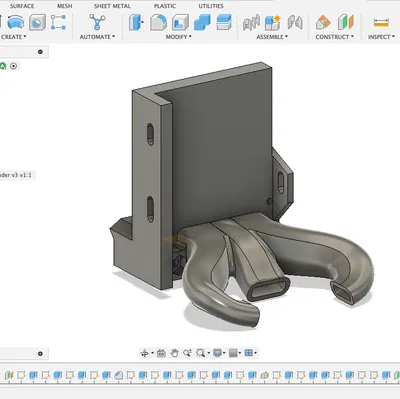
Task: Collapse the browser panel with dot button
Action: click(x=40, y=52)
